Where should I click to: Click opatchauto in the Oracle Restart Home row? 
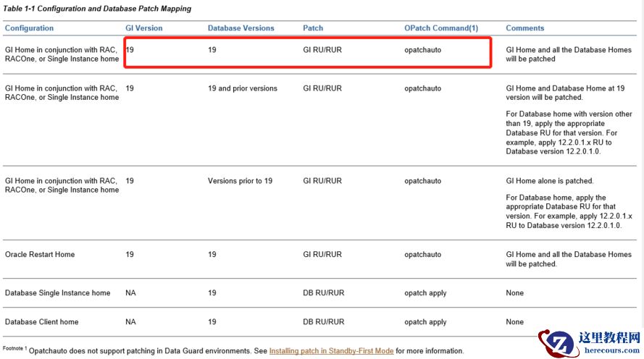tap(422, 254)
